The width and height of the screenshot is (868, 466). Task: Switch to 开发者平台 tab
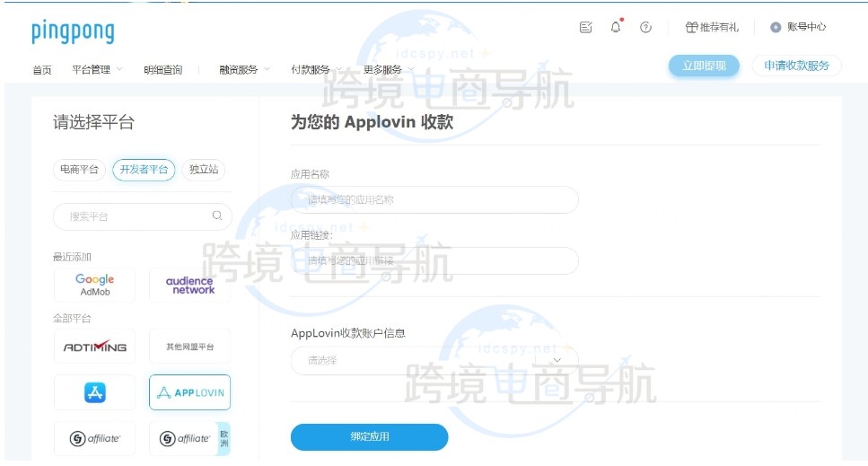pos(144,170)
